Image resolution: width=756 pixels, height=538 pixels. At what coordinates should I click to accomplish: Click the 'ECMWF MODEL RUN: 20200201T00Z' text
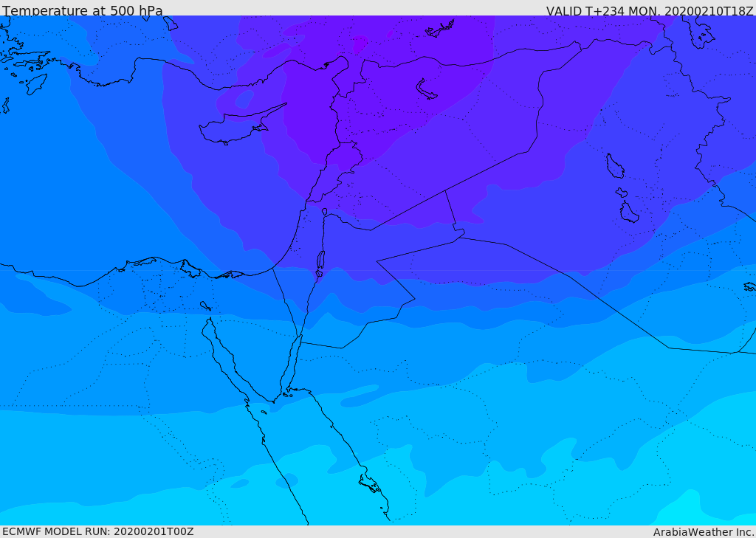[98, 531]
